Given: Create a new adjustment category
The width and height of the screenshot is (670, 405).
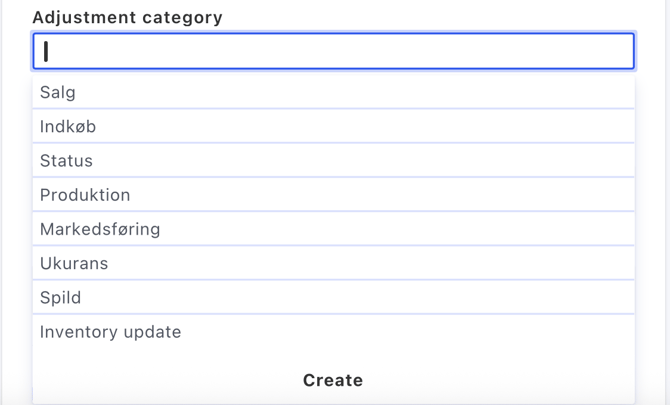Looking at the screenshot, I should click(x=333, y=380).
